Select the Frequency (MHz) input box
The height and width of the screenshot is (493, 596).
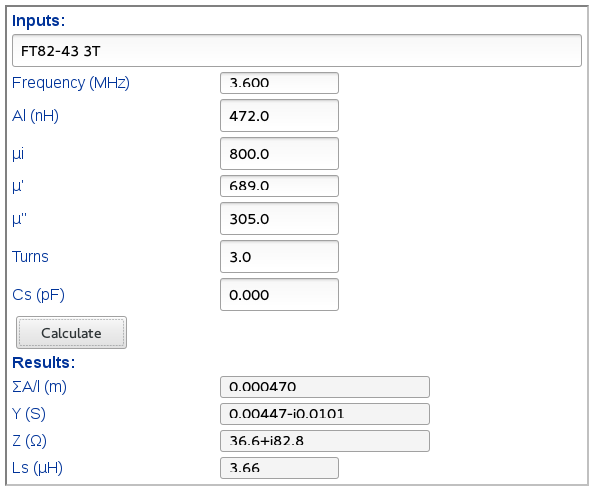point(279,83)
